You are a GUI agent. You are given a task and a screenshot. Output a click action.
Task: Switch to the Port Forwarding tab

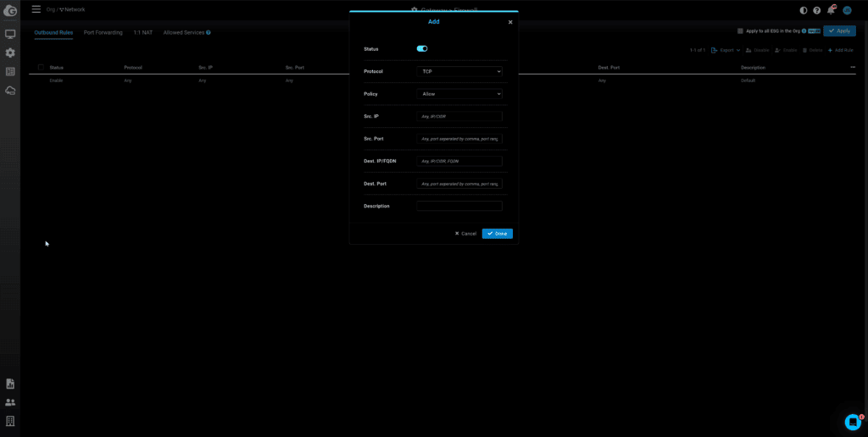coord(103,32)
